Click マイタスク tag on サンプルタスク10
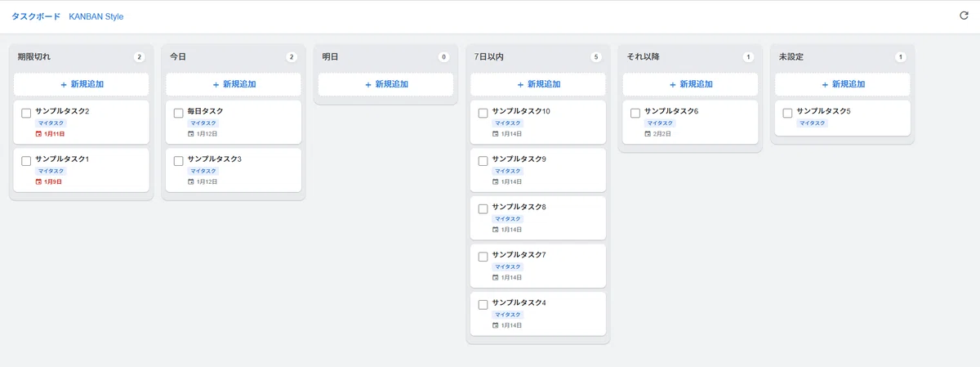The width and height of the screenshot is (980, 367). (508, 123)
